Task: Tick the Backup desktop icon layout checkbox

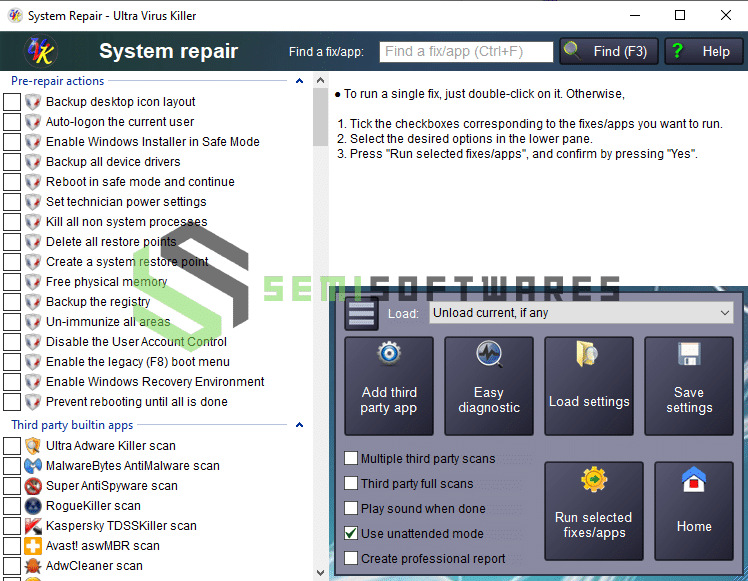Action: pyautogui.click(x=12, y=102)
